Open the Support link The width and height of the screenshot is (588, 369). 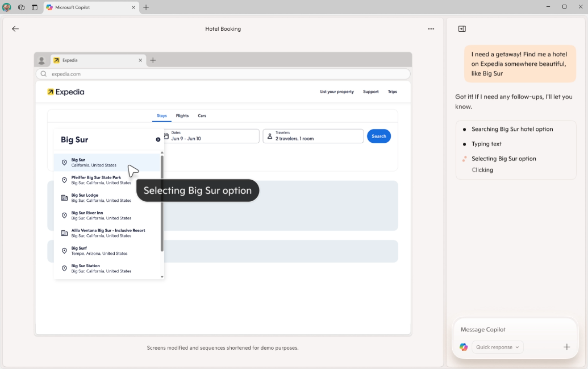tap(370, 92)
